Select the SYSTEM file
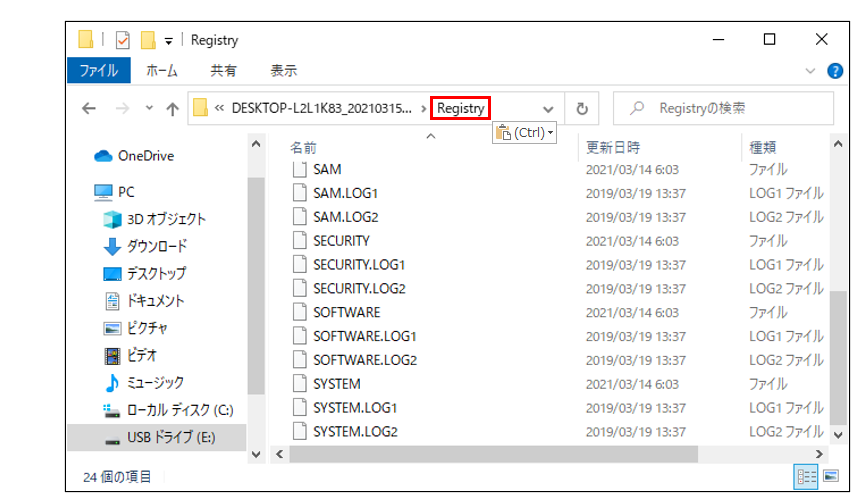Screen dimensions: 863x503 tap(337, 384)
